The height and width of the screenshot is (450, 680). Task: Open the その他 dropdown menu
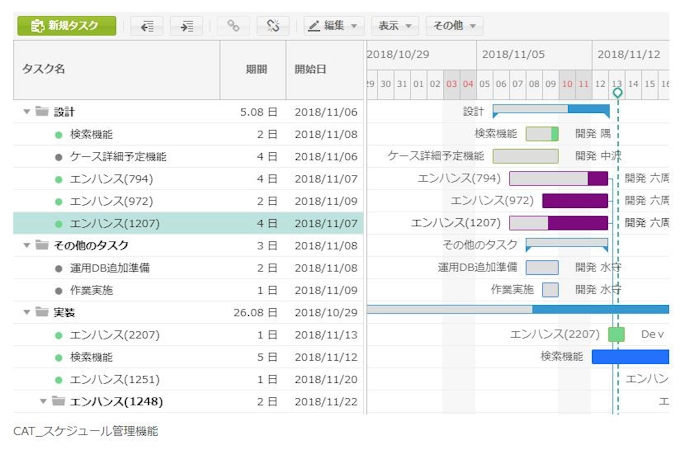point(454,26)
